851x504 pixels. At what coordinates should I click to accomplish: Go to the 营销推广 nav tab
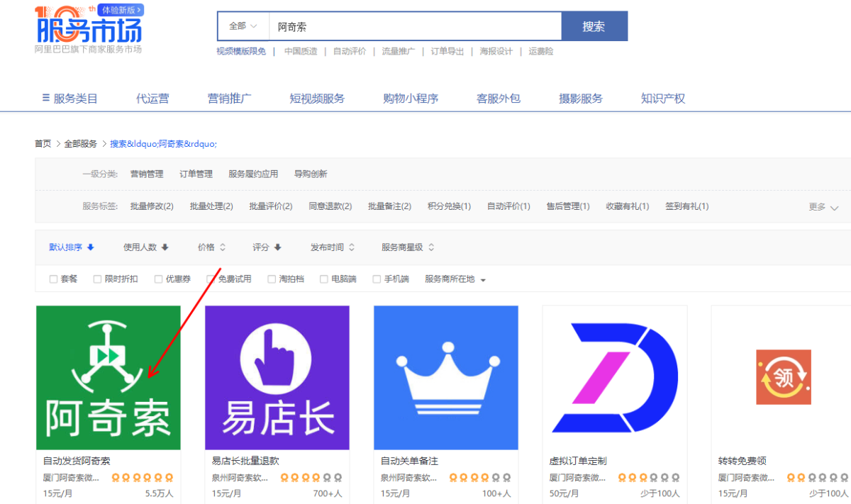[230, 99]
